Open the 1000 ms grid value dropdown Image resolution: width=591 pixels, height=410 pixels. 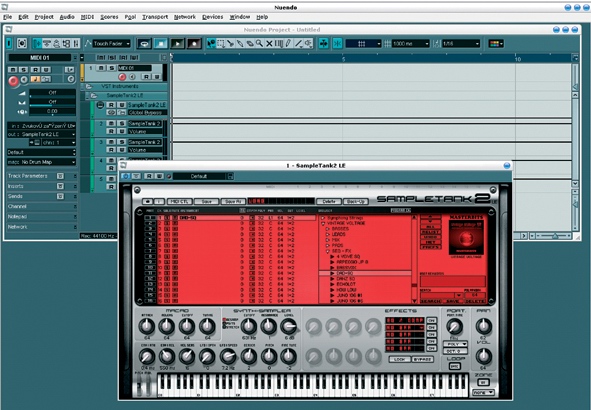(x=410, y=44)
